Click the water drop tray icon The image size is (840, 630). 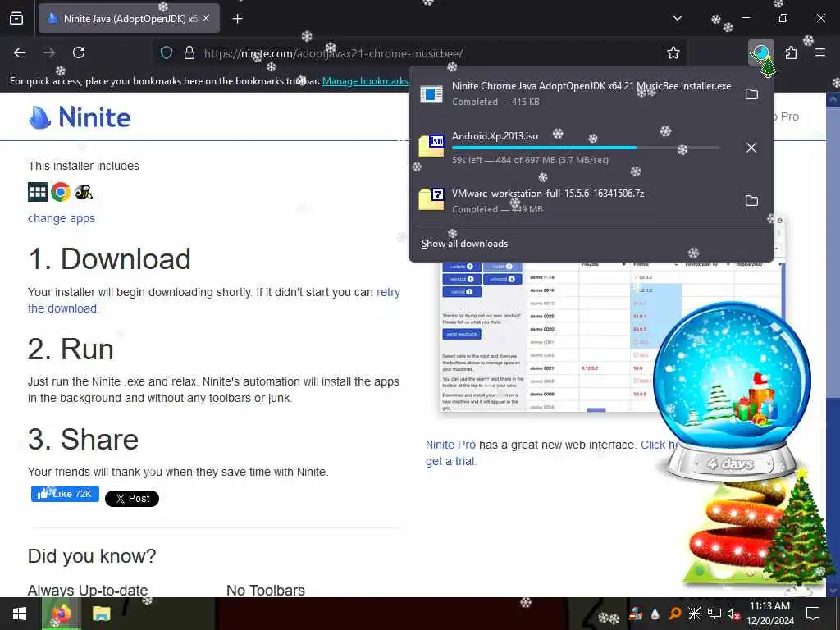point(655,614)
